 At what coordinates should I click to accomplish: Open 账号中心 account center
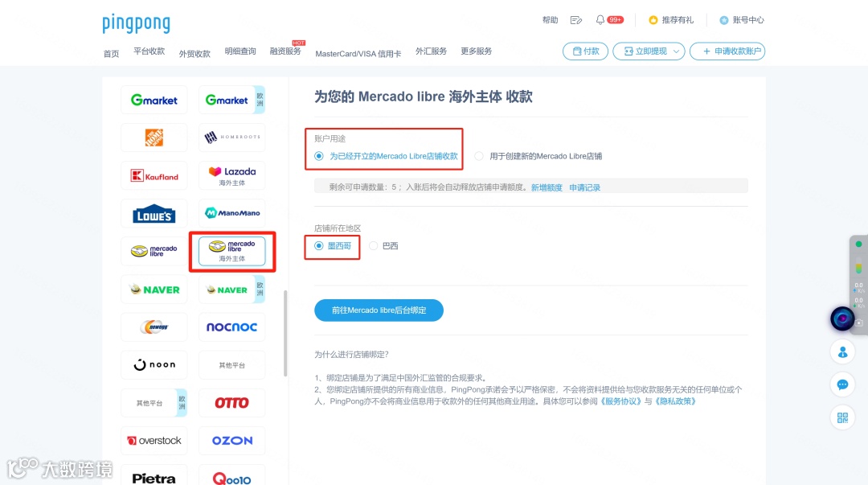pos(741,20)
